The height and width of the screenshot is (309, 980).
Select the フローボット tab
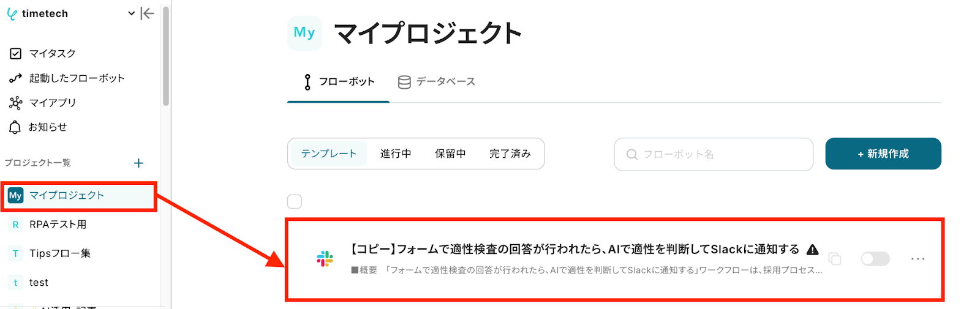pos(339,81)
